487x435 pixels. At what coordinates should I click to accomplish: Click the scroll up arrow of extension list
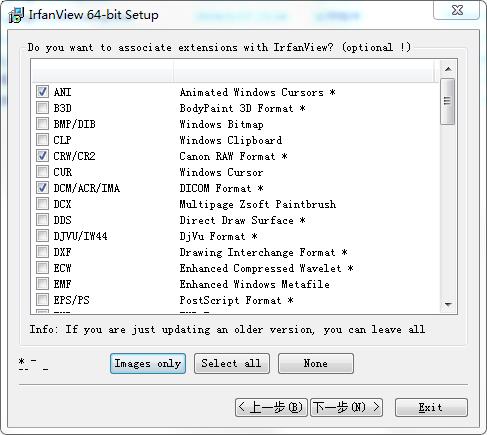point(448,69)
